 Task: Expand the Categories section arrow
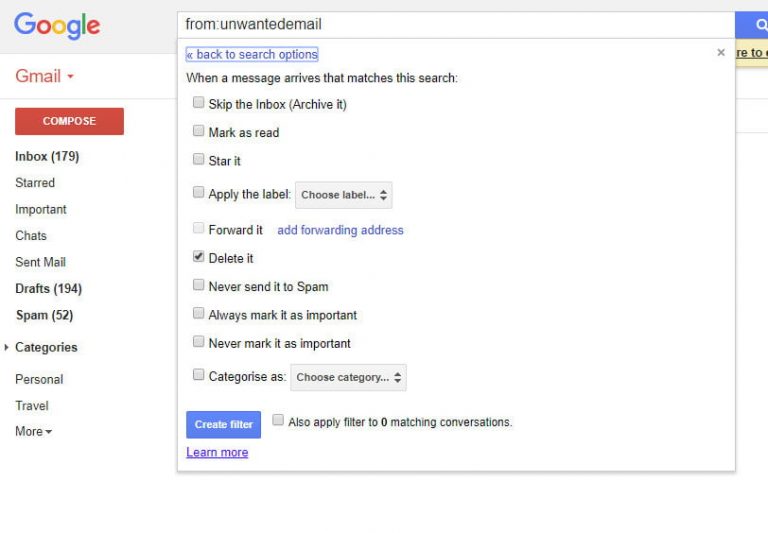pos(6,347)
